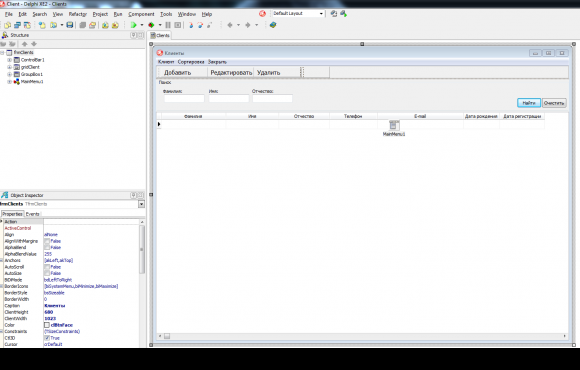Click the forward navigation arrow in toolbar
This screenshot has height=370, width=580.
(248, 25)
